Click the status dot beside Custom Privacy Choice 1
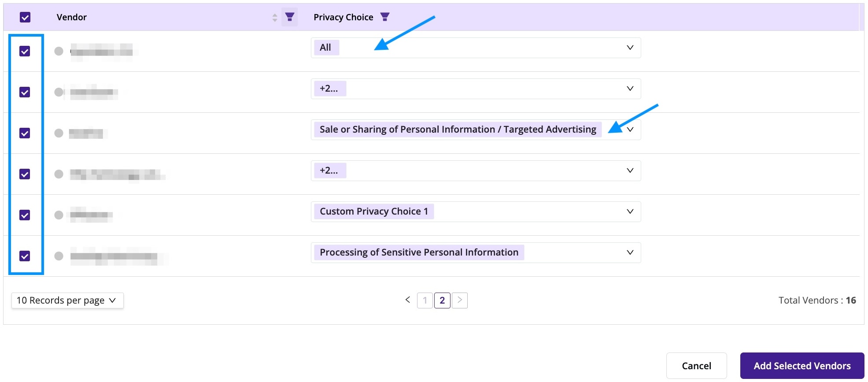The image size is (868, 382). click(x=59, y=215)
